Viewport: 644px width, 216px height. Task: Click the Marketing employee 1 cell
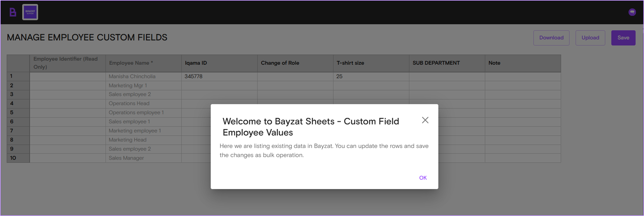click(144, 131)
